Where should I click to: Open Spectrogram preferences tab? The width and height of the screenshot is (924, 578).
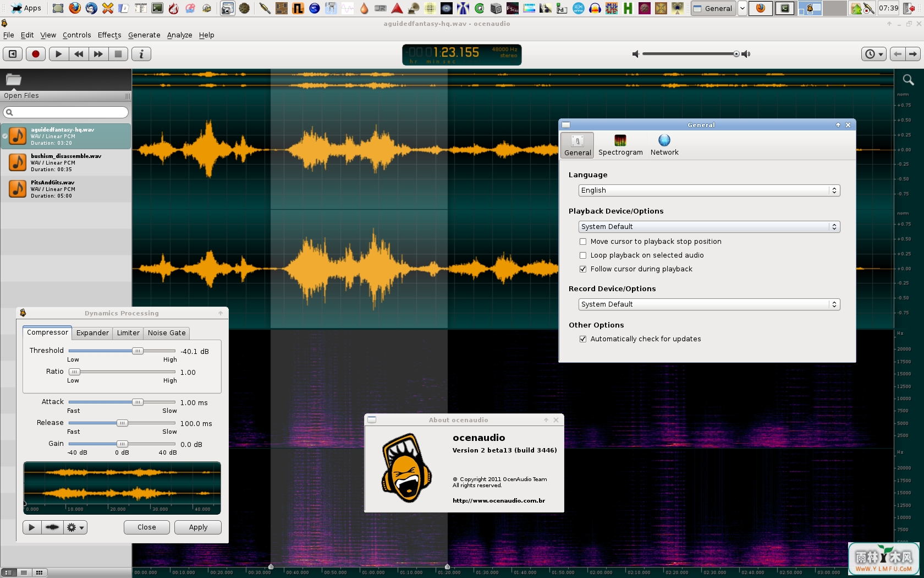[620, 145]
